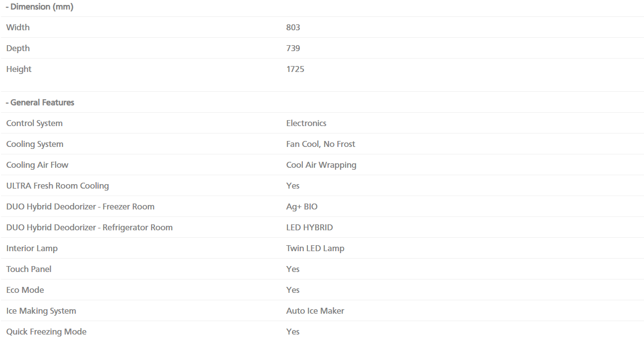Select the Cooling Air Flow label
This screenshot has width=644, height=341.
(x=37, y=165)
